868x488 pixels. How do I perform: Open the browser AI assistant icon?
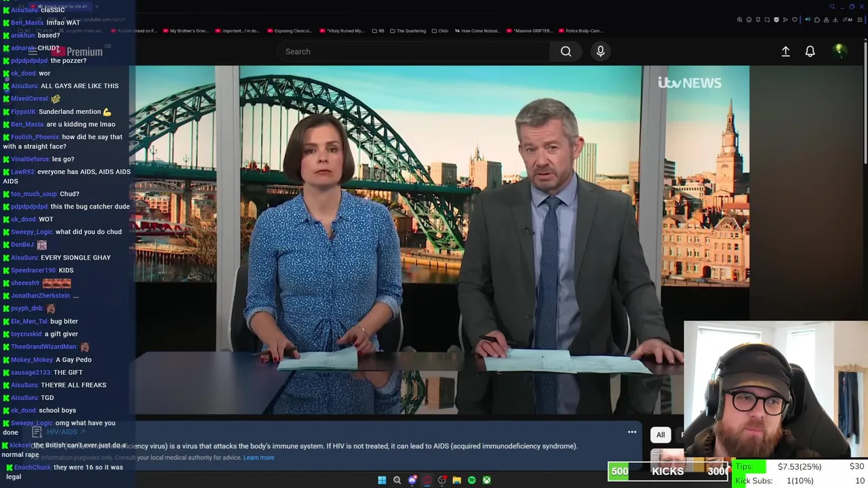848,20
